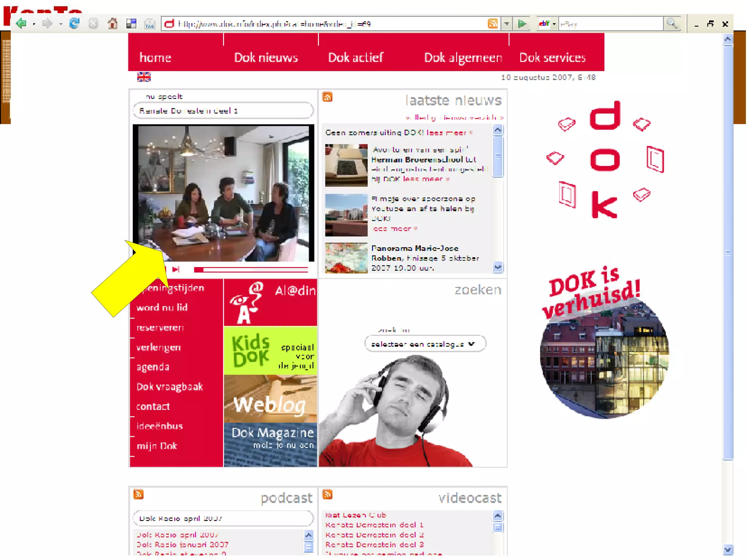Click the eBay search input field

(x=611, y=24)
